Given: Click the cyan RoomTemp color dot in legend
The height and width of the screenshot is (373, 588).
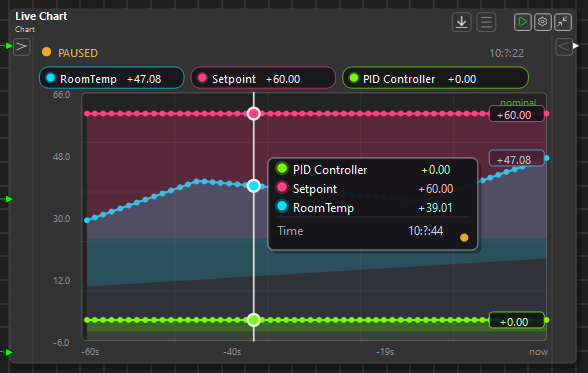Looking at the screenshot, I should click(x=50, y=78).
